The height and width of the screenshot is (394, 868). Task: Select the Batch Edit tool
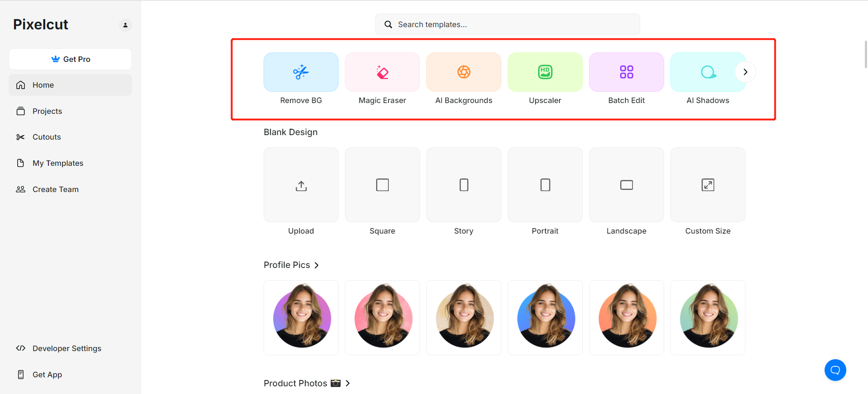click(x=627, y=72)
